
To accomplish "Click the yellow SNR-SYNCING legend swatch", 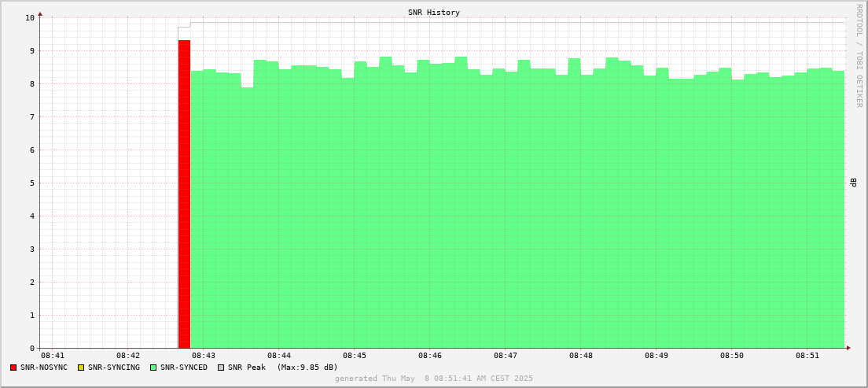I will tap(81, 368).
